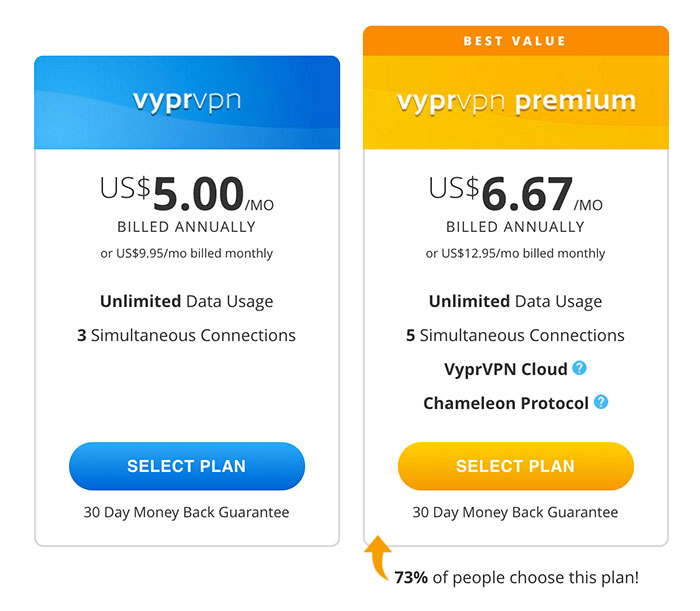The height and width of the screenshot is (611, 700).
Task: Click the US$6.67 per month price
Action: 516,194
